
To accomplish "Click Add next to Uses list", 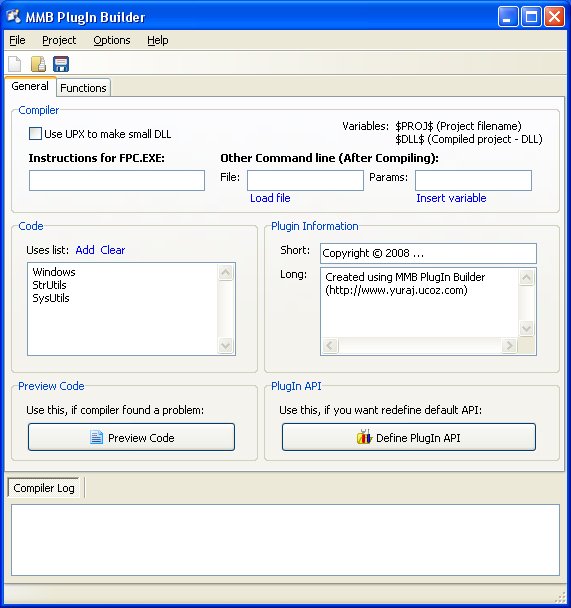I will tap(85, 250).
